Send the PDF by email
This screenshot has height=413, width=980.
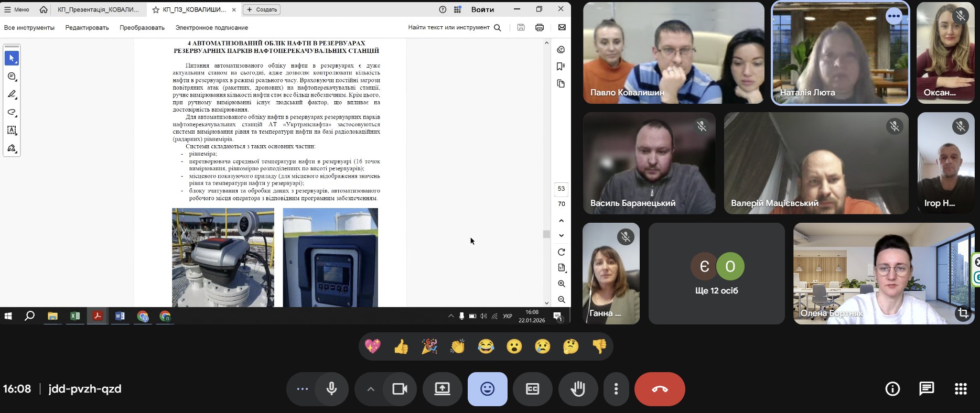pos(562,27)
